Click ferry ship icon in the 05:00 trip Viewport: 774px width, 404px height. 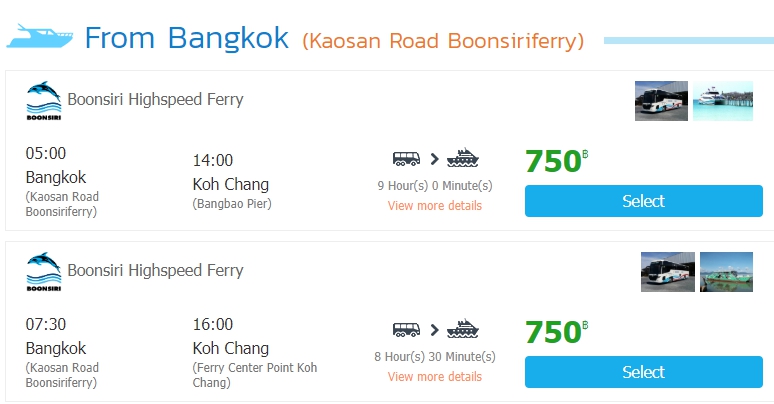coord(463,158)
